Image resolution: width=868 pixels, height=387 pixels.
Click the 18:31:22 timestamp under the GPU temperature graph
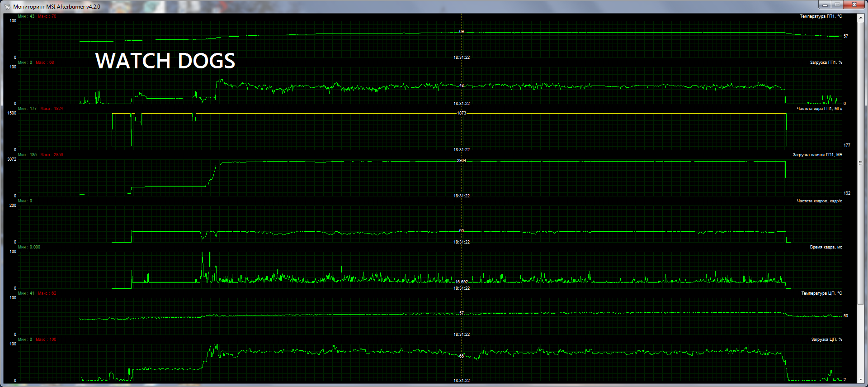pyautogui.click(x=462, y=57)
